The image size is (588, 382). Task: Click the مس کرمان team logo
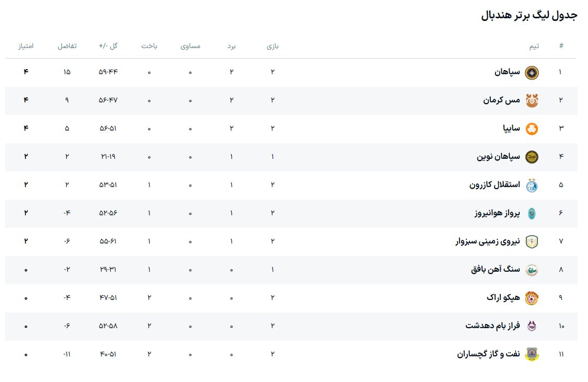tap(531, 100)
